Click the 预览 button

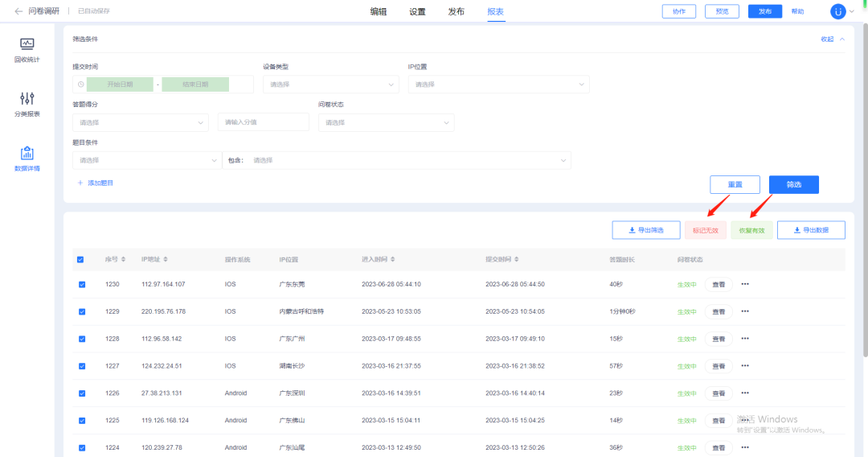point(722,11)
